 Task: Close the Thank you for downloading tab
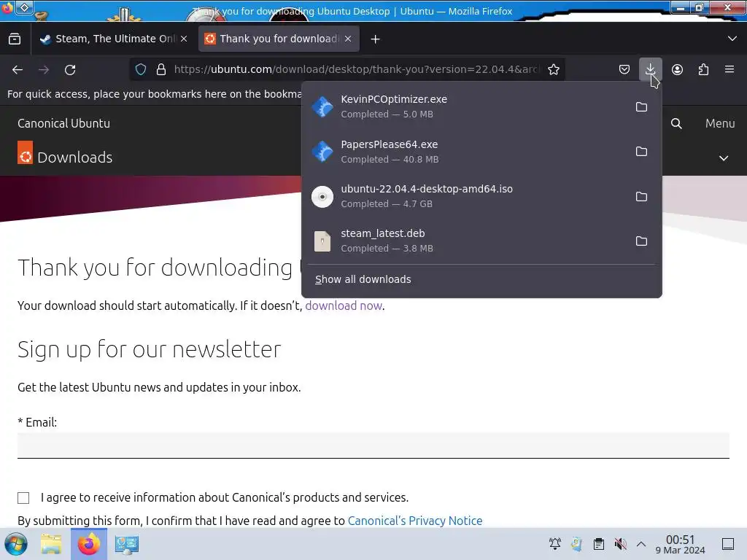tap(348, 39)
